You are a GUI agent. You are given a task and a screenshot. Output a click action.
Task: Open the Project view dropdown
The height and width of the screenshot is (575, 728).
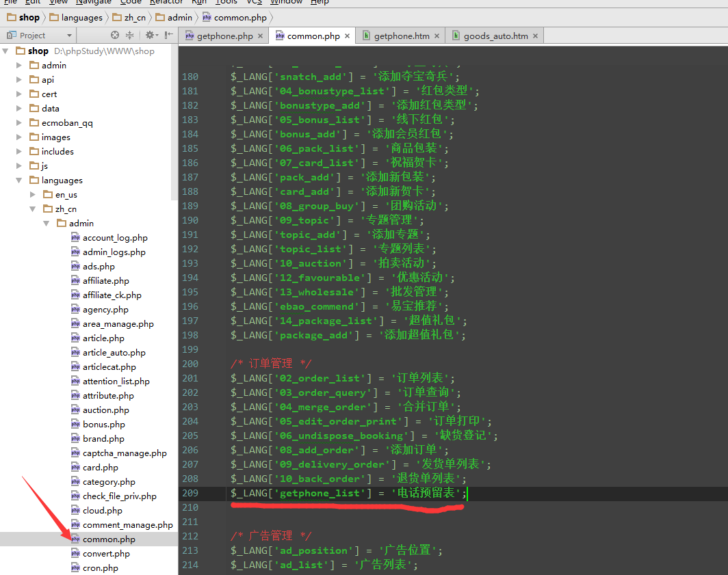69,36
